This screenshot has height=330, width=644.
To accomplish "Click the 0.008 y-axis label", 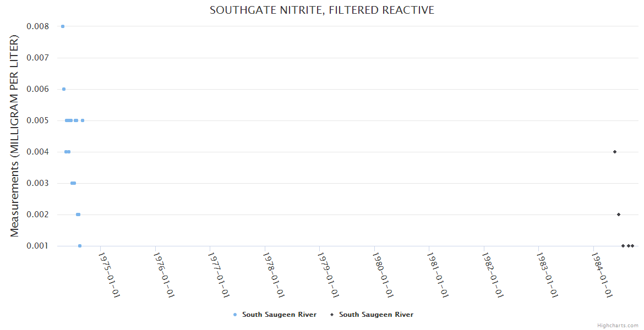I will 37,26.
